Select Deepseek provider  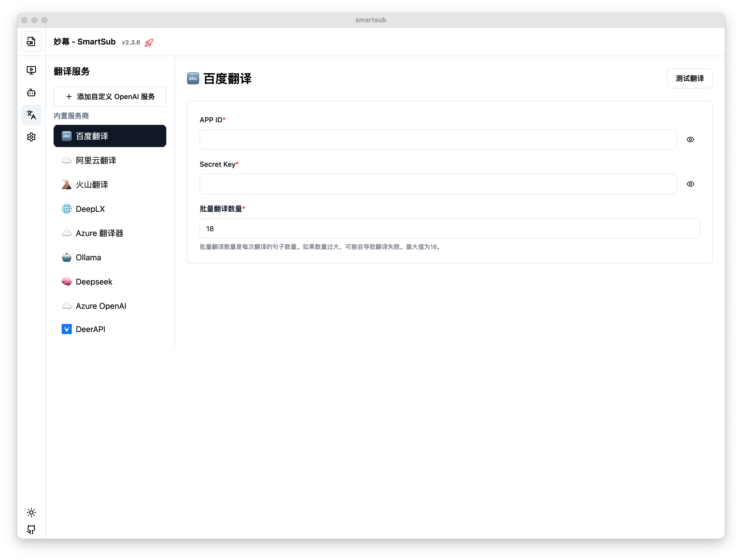110,282
